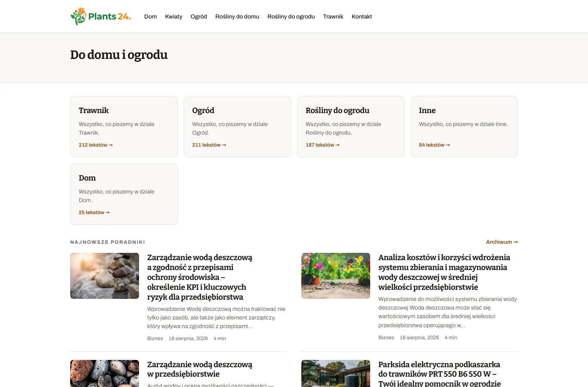Open the Ogród category card heading
The height and width of the screenshot is (387, 588).
(203, 111)
